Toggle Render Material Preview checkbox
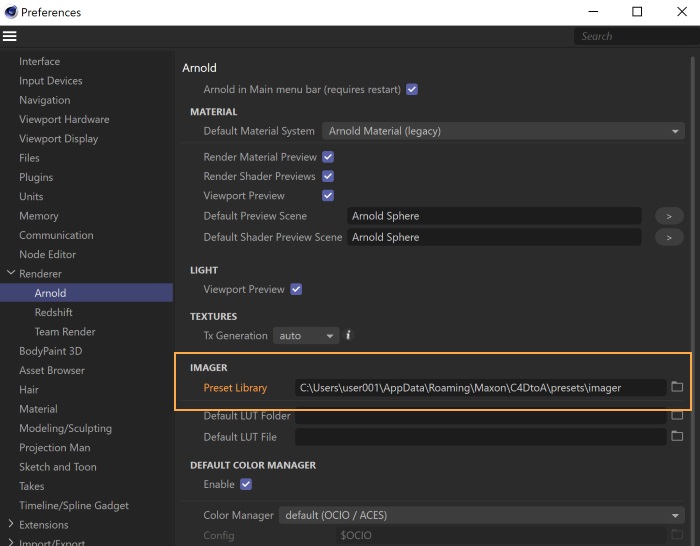Image resolution: width=700 pixels, height=546 pixels. [328, 157]
